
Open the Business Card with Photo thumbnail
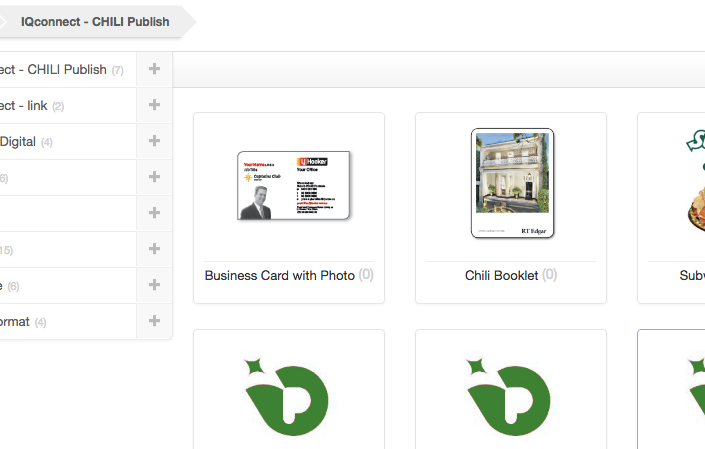pos(294,185)
